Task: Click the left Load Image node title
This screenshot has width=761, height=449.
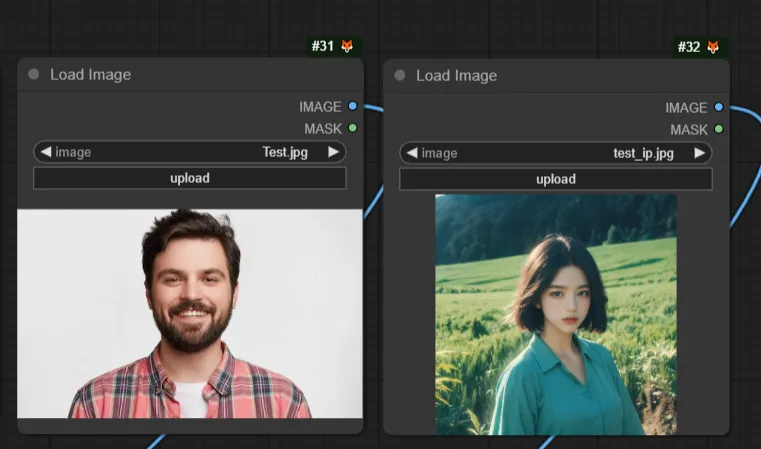Action: point(90,74)
